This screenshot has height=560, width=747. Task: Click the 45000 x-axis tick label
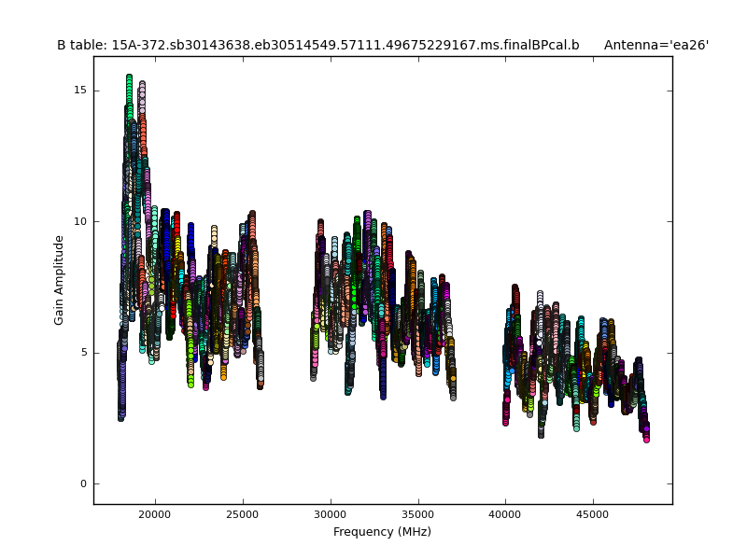pyautogui.click(x=593, y=513)
